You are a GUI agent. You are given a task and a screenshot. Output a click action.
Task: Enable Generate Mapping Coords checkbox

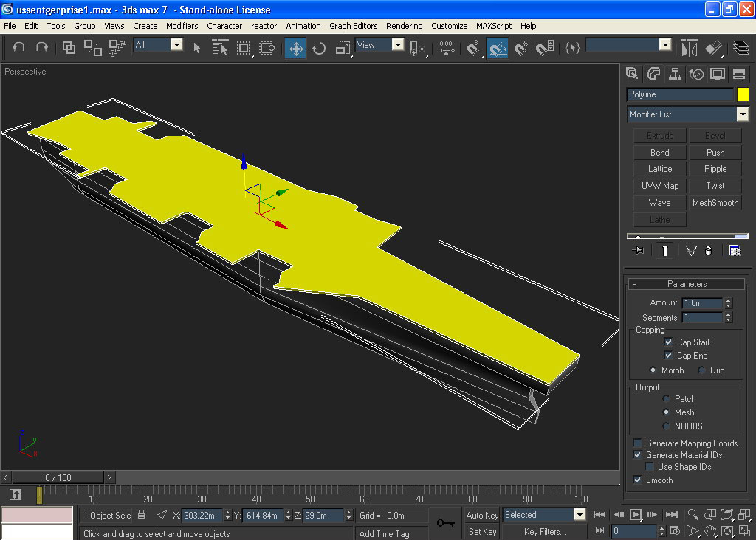pyautogui.click(x=638, y=443)
